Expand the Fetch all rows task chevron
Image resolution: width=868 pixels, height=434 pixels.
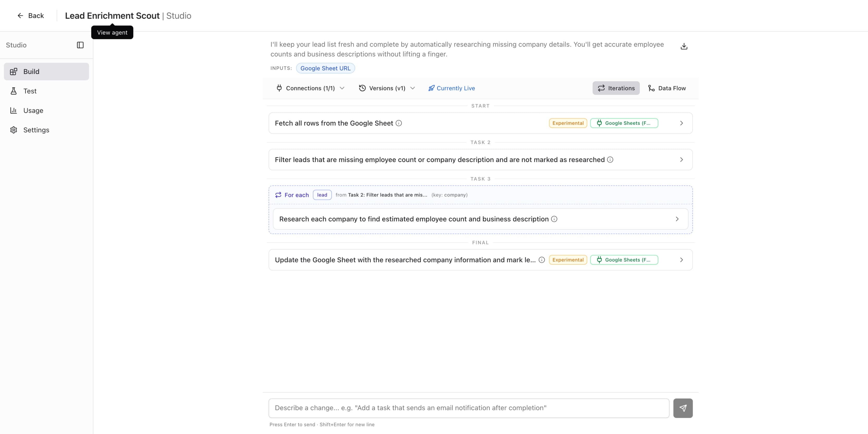(x=681, y=123)
